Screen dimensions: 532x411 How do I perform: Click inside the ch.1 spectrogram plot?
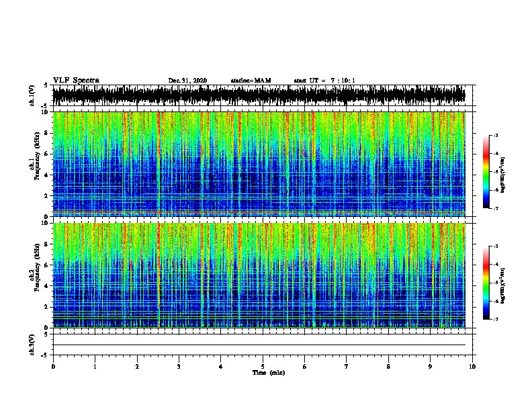click(259, 164)
